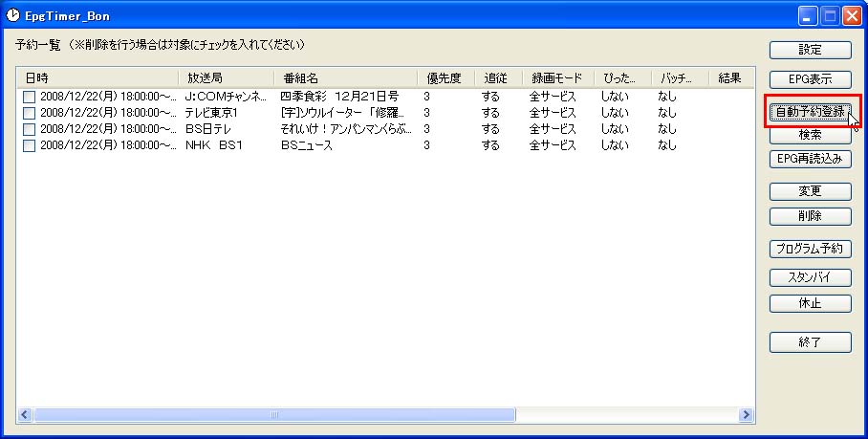Check the J:COMチャンネル reservation checkbox
Screen dimensions: 868x439
click(x=29, y=97)
